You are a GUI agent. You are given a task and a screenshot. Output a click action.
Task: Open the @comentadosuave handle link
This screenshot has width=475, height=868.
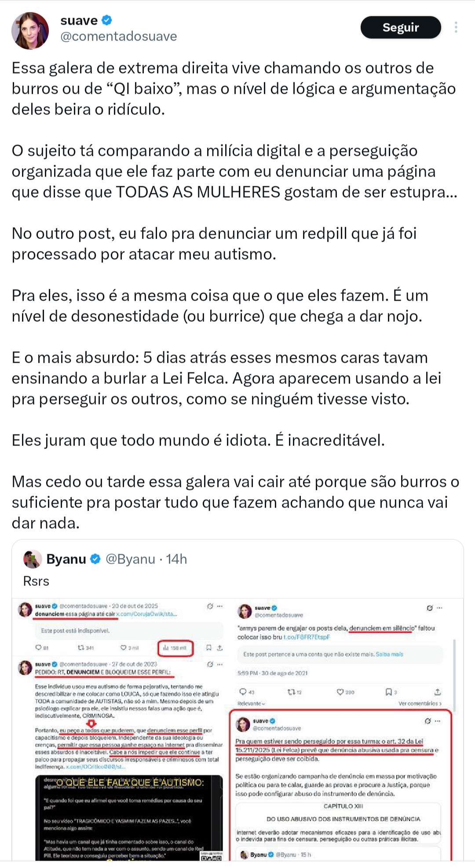[x=119, y=37]
